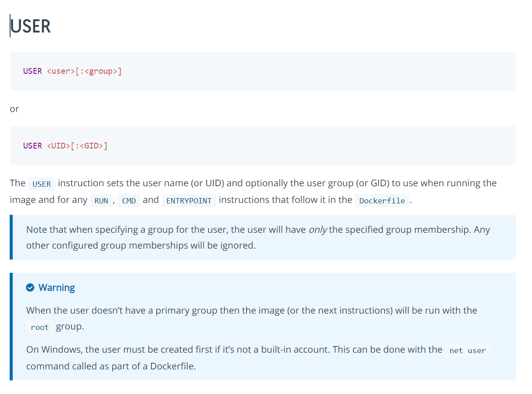Click the 'USER <user>[:<group>]' code line
This screenshot has height=394, width=532.
click(x=72, y=71)
